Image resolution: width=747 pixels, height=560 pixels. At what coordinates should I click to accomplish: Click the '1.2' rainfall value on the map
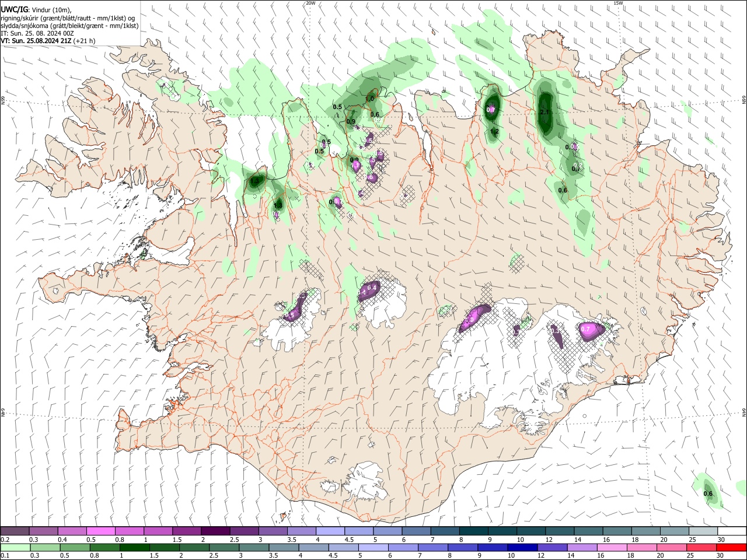pyautogui.click(x=494, y=132)
